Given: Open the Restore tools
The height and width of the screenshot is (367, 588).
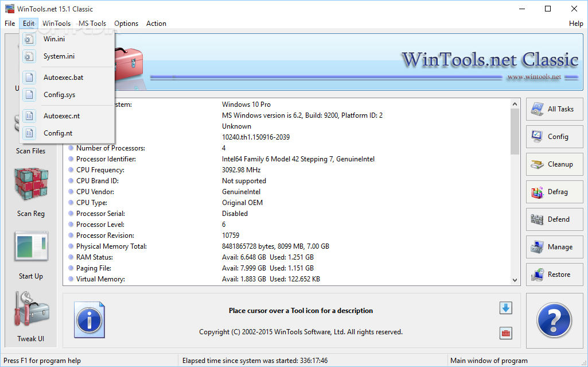Looking at the screenshot, I should 554,275.
